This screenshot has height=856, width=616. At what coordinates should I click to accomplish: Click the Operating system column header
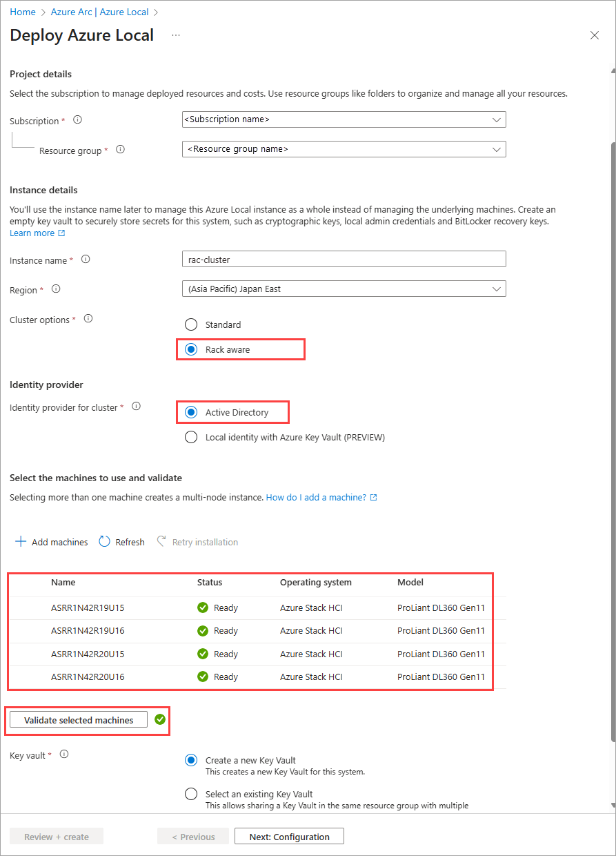tap(316, 582)
